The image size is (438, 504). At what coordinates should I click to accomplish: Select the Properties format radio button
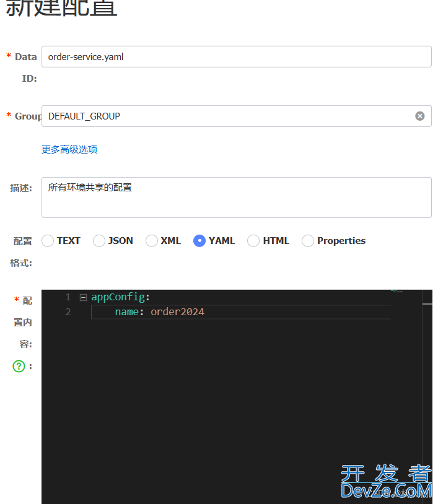click(x=308, y=241)
